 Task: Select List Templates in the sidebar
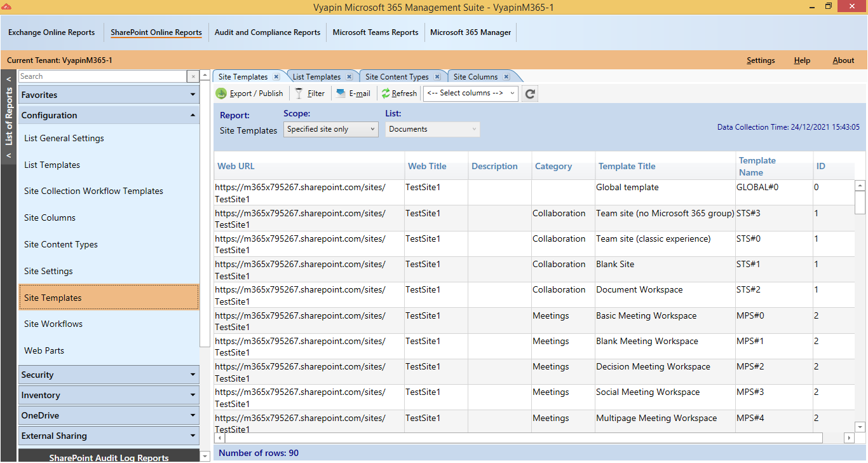(109, 165)
